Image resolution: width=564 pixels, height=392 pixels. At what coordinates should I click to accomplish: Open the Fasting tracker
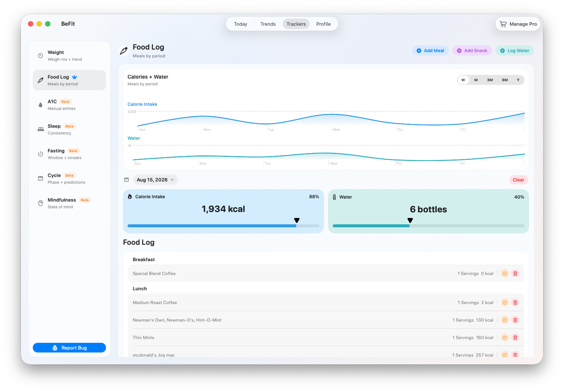[x=69, y=154]
